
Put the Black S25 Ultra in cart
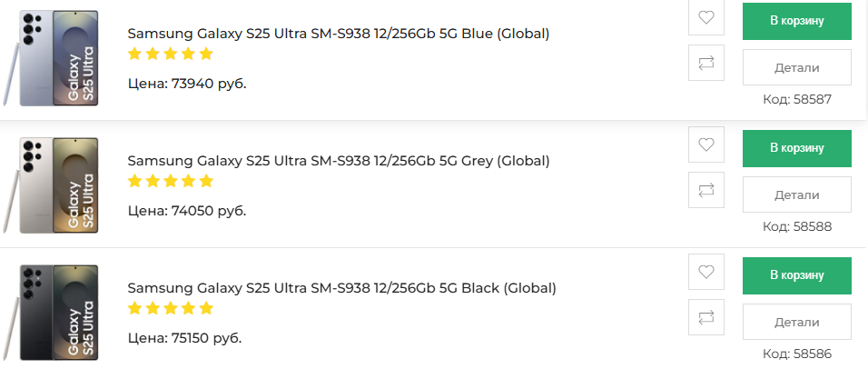[796, 275]
